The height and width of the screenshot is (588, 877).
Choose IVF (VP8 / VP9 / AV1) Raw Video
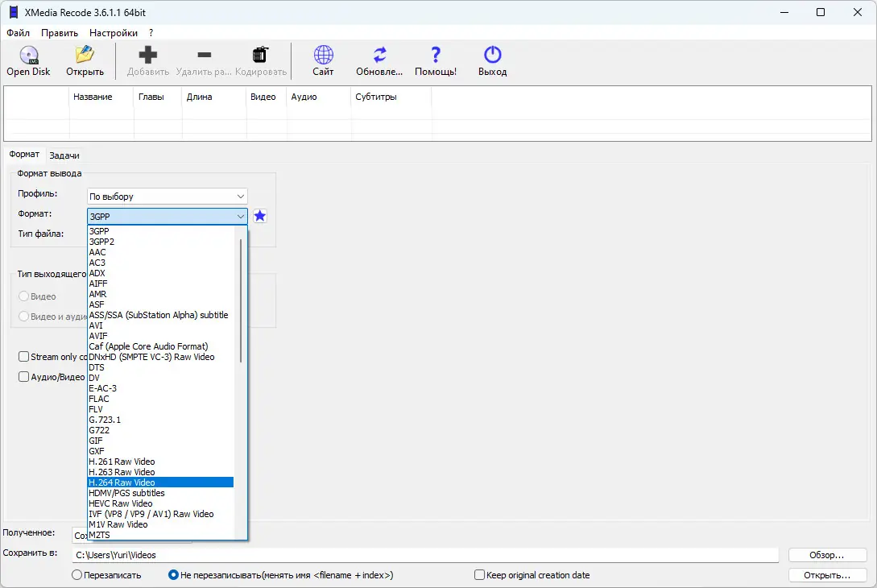(160, 514)
